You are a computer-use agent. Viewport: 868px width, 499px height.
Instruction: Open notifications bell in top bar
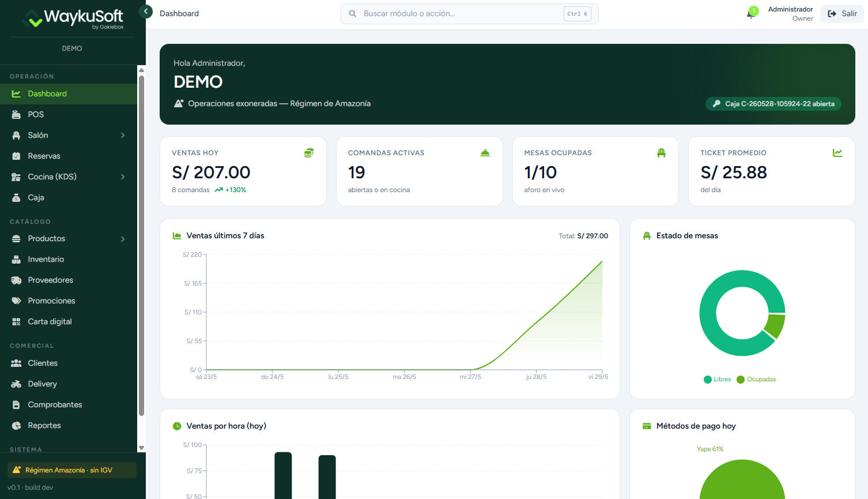[751, 14]
